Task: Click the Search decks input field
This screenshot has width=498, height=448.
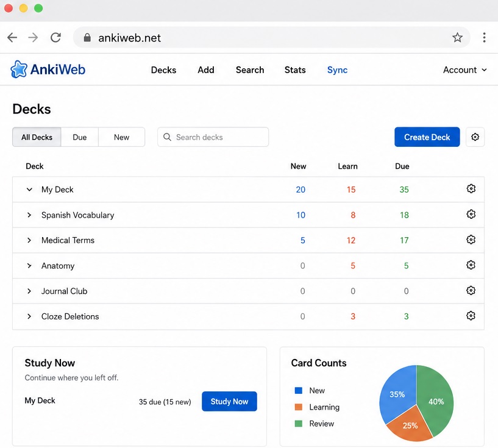Action: [x=213, y=137]
